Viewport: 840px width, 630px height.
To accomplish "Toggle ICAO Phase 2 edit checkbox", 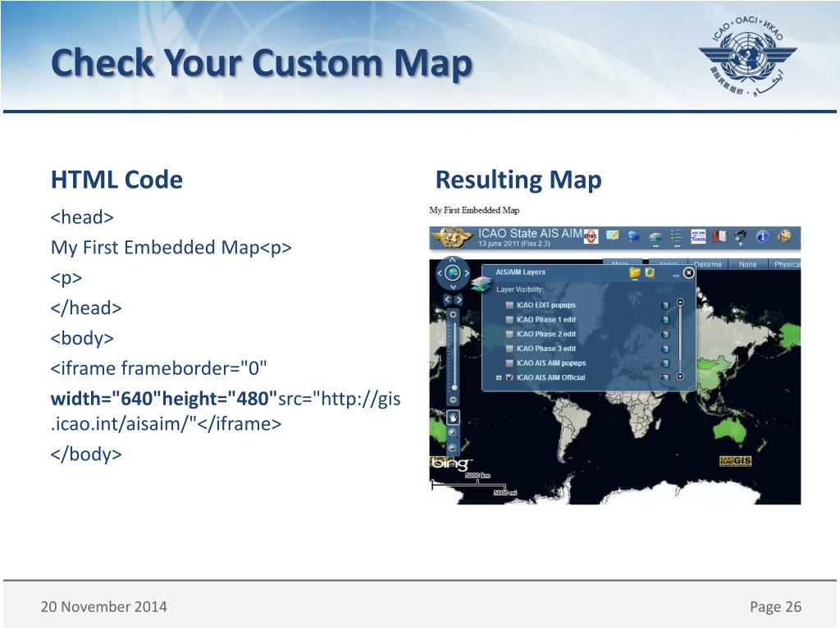I will coord(509,335).
